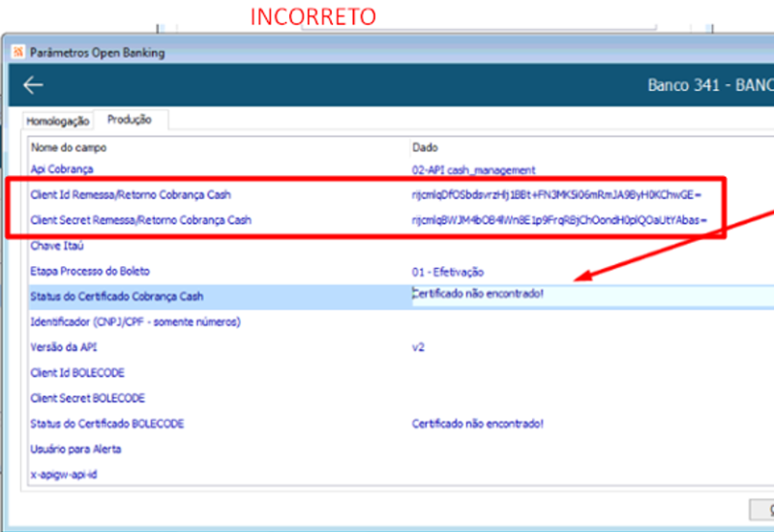Viewport: 774px width, 532px height.
Task: Select 'Identificador (CNPJ/CPF - somente números)' field
Action: click(x=135, y=322)
